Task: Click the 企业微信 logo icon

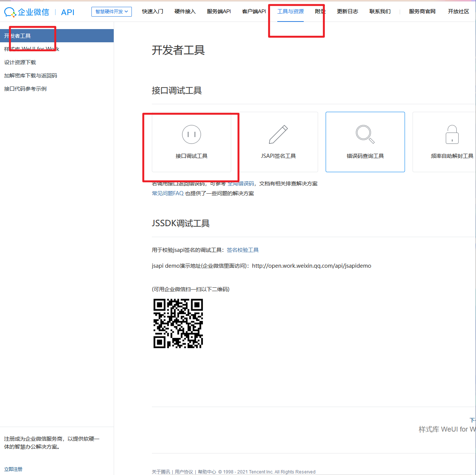Action: [10, 12]
